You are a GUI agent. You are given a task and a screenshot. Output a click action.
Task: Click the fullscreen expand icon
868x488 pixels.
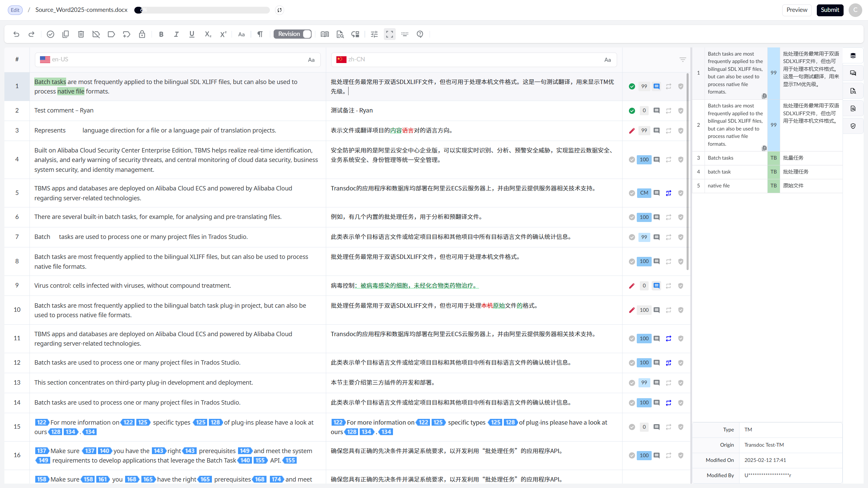[390, 34]
